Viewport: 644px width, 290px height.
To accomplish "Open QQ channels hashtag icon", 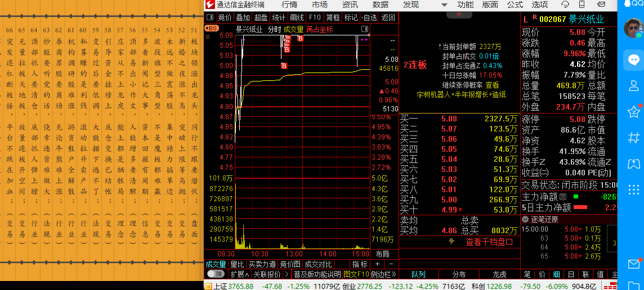I will [634, 137].
